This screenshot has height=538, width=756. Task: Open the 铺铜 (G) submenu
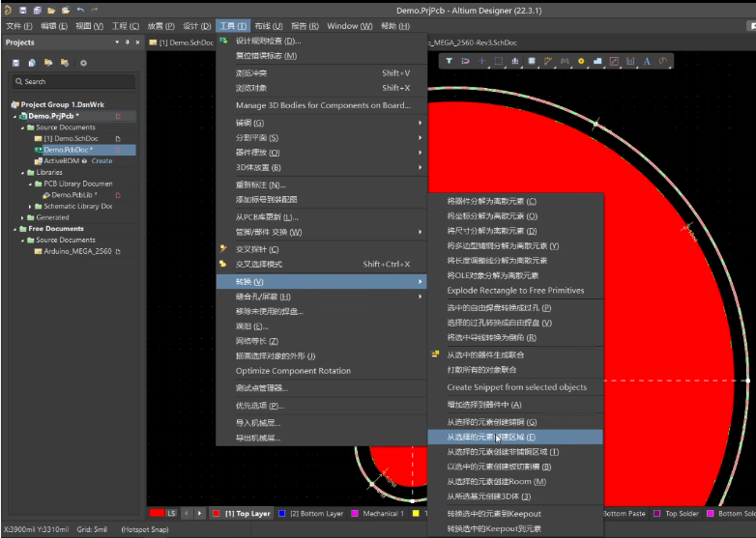point(322,123)
